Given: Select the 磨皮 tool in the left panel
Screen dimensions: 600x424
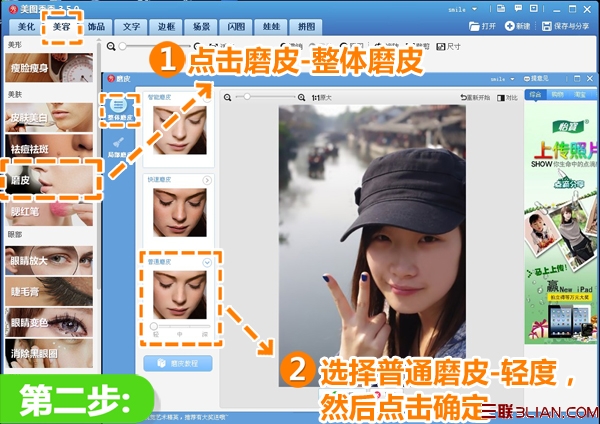Looking at the screenshot, I should click(x=49, y=179).
